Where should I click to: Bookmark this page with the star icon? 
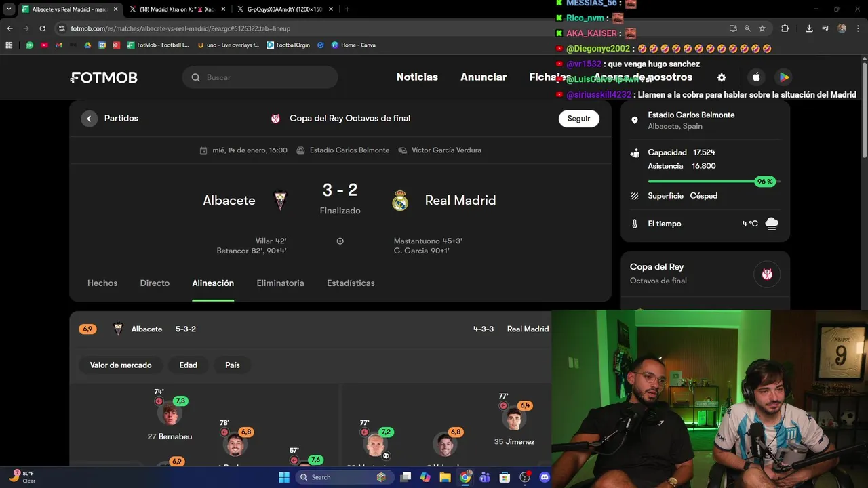click(x=762, y=28)
